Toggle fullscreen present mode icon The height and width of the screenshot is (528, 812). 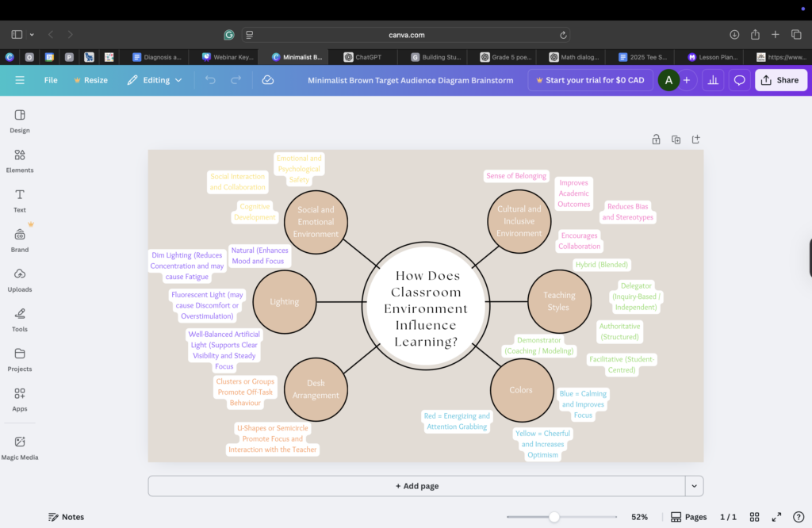pyautogui.click(x=777, y=517)
